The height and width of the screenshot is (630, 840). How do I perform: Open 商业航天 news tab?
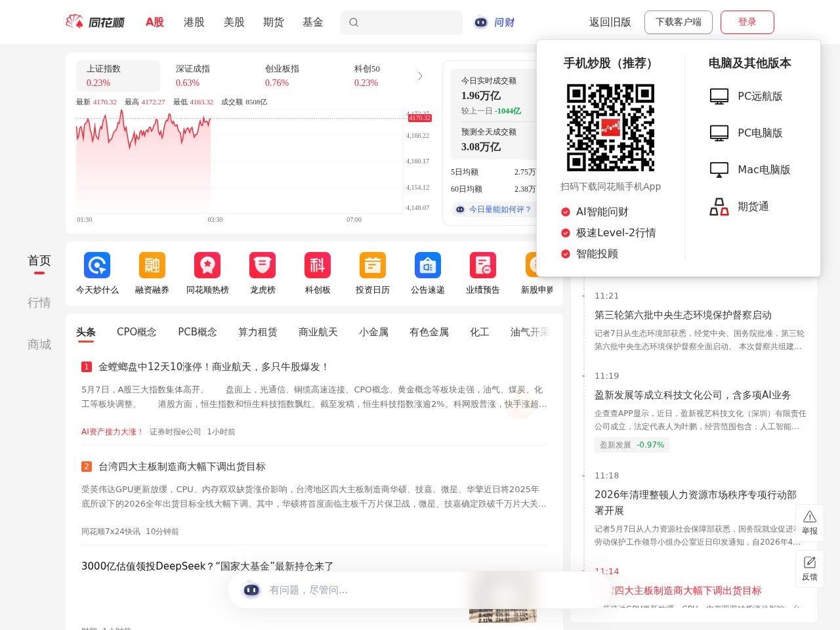click(318, 332)
